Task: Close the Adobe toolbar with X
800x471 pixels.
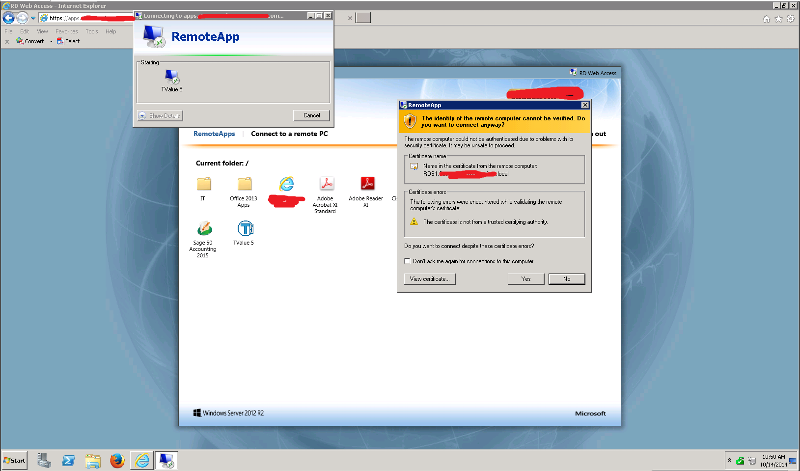Action: [x=7, y=41]
